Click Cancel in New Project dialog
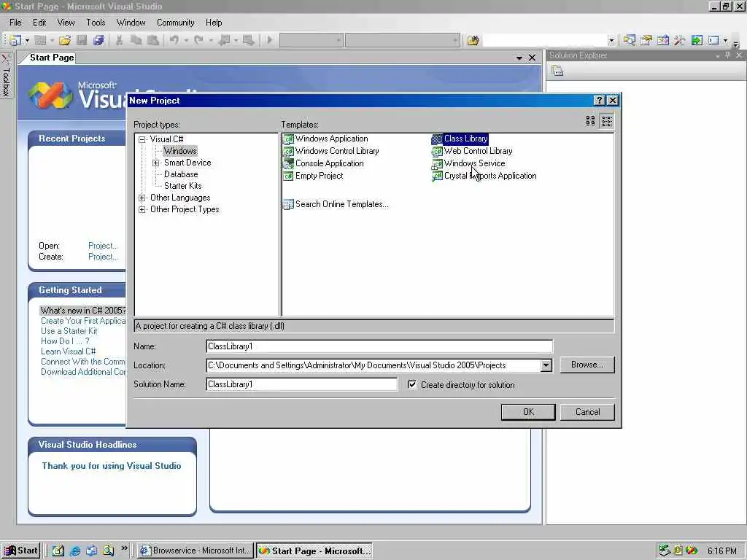The image size is (747, 560). [x=587, y=412]
